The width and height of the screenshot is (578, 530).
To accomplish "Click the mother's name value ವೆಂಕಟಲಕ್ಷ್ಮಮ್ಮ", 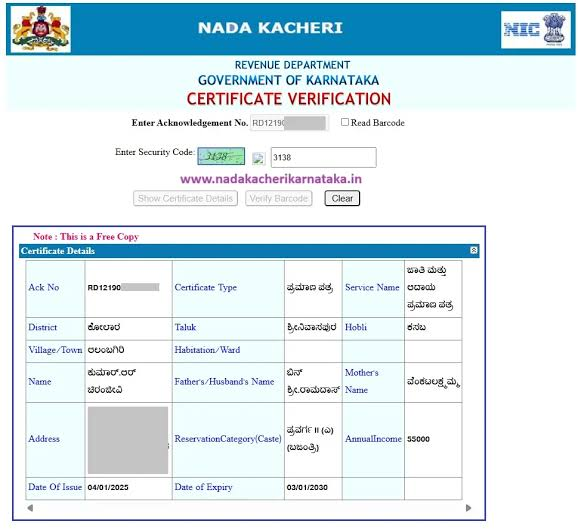I will [433, 383].
